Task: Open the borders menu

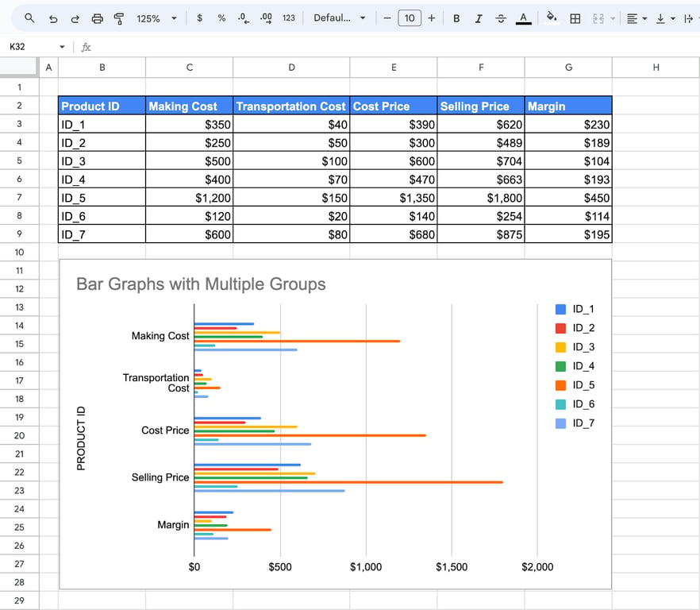Action: point(575,18)
